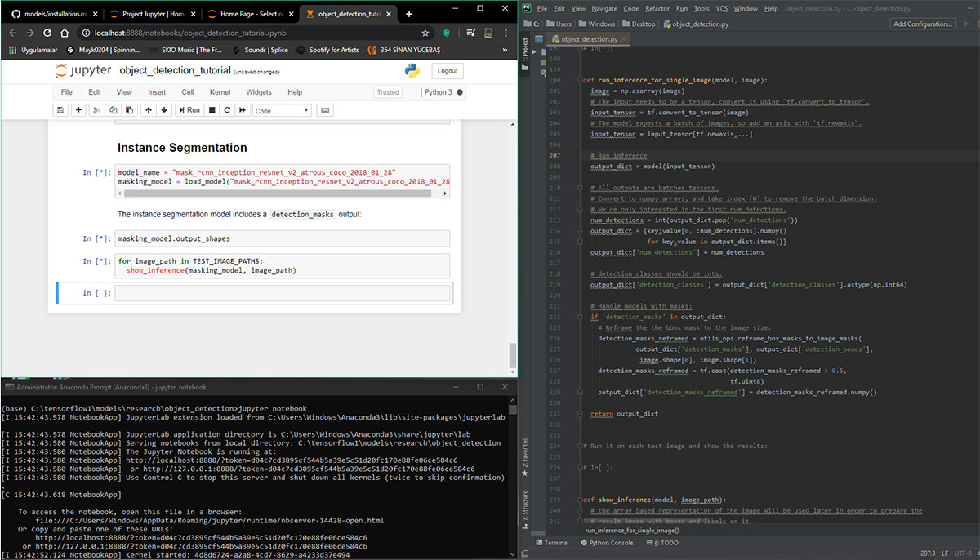Open Jupyter Widgets menu
The image size is (980, 560).
(259, 92)
